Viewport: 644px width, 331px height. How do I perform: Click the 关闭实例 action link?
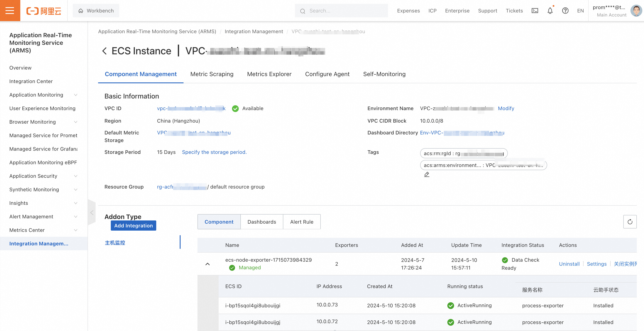pyautogui.click(x=625, y=264)
